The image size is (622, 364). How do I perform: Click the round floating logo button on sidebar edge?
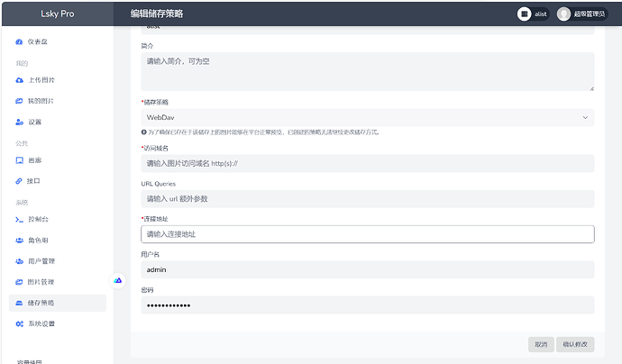118,281
